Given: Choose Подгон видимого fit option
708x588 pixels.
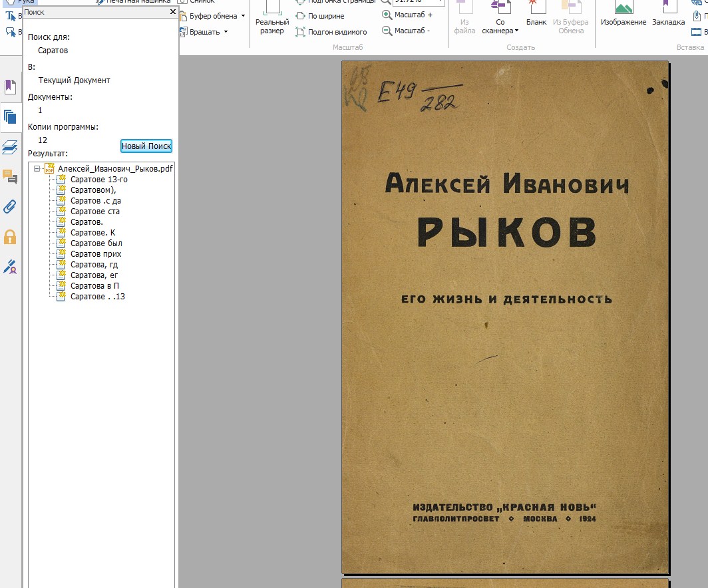Looking at the screenshot, I should [x=331, y=32].
